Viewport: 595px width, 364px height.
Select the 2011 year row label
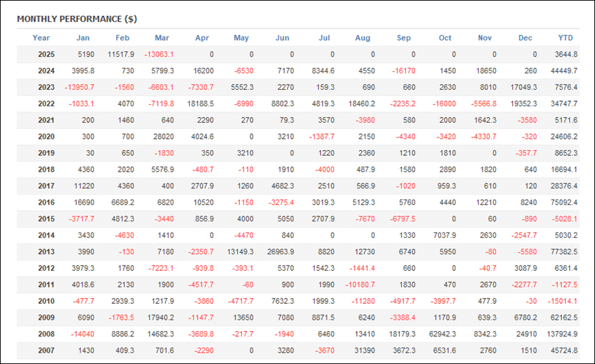(x=46, y=285)
